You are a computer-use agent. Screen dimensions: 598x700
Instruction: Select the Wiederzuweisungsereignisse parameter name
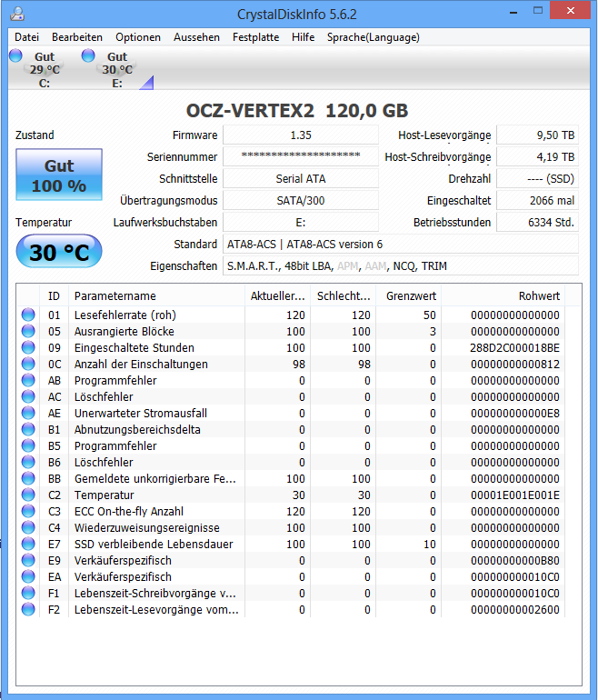pyautogui.click(x=147, y=527)
